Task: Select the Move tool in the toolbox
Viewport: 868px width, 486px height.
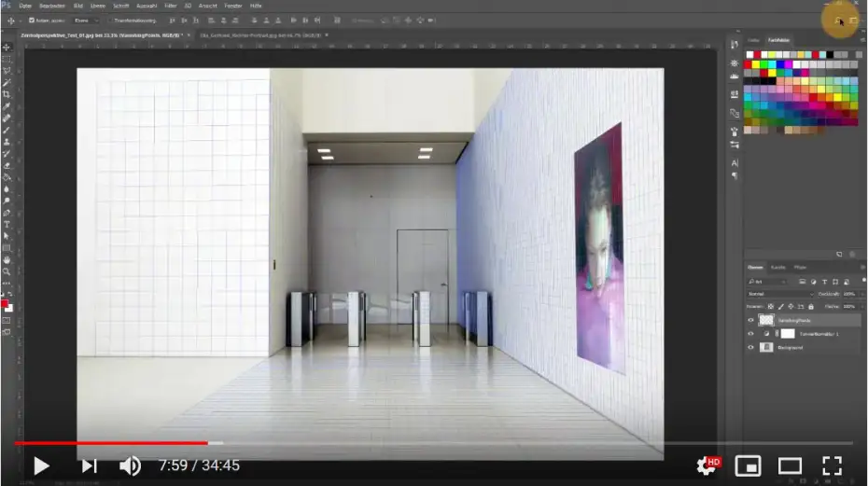Action: pyautogui.click(x=7, y=48)
